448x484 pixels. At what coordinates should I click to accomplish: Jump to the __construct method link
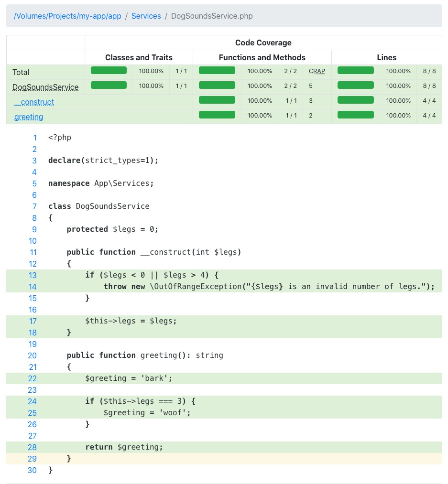coord(34,102)
